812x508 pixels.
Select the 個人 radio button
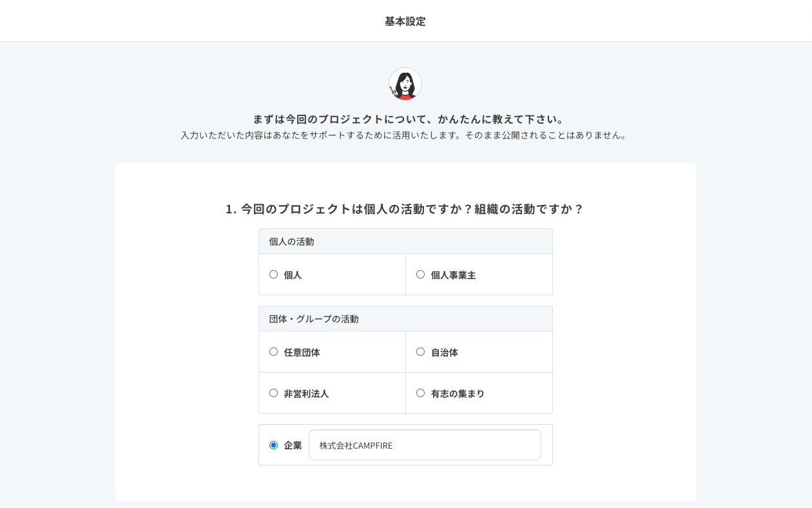tap(274, 275)
